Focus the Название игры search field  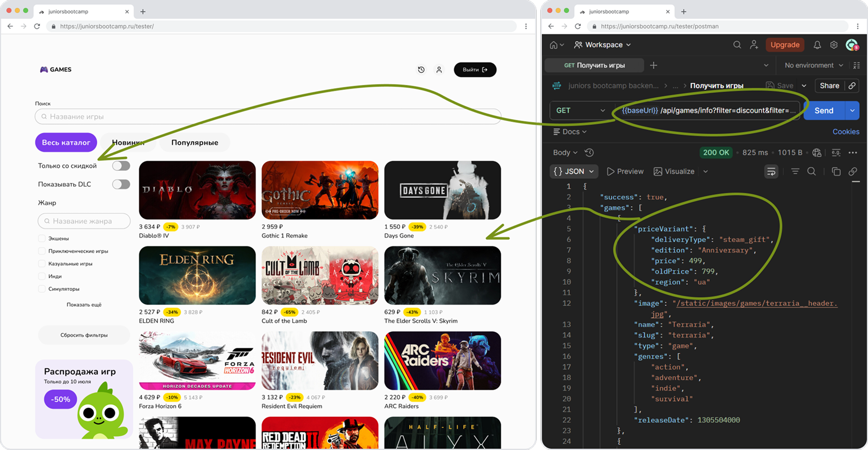coord(268,117)
